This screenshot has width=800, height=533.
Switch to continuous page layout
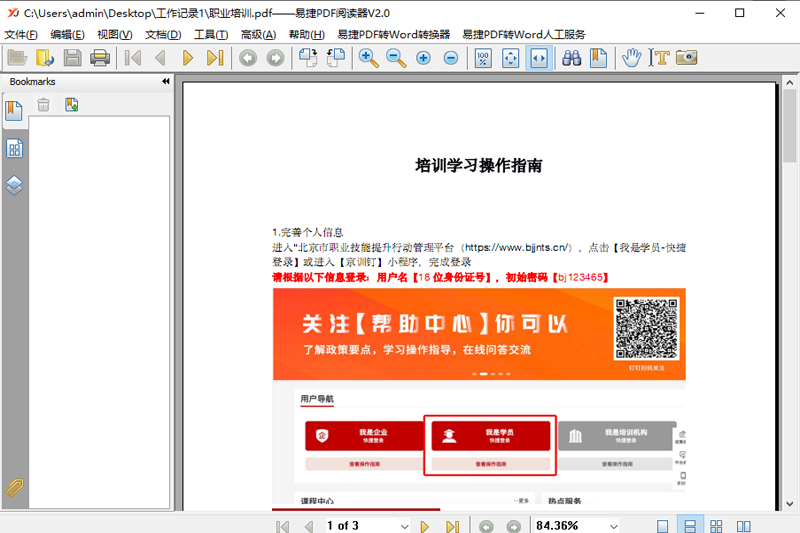click(689, 525)
